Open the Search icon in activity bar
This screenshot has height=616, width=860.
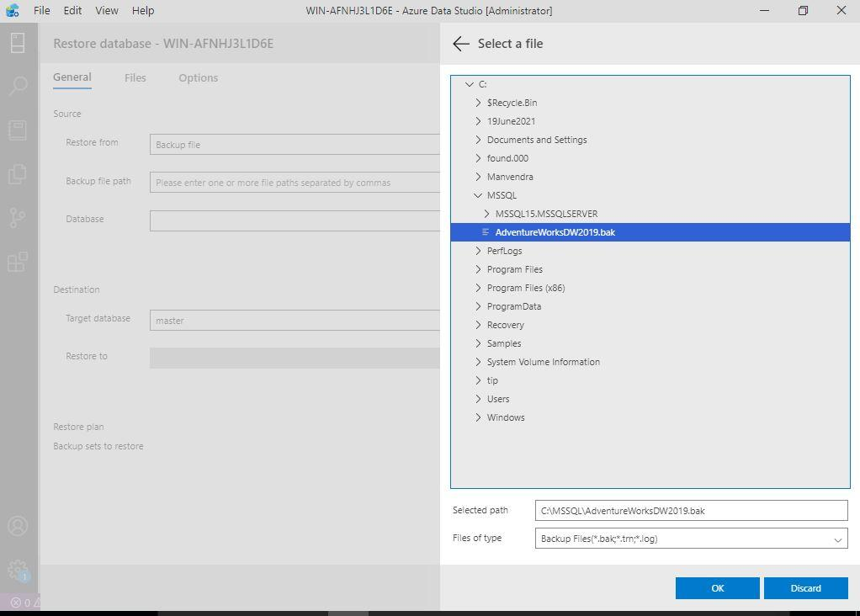(x=18, y=86)
